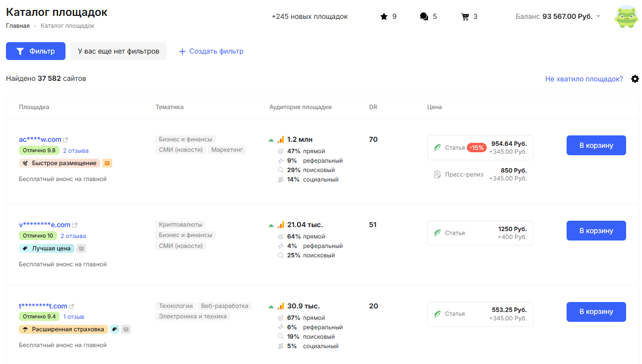The width and height of the screenshot is (642, 364).
Task: Click Быстрое размещение badge
Action: [60, 163]
